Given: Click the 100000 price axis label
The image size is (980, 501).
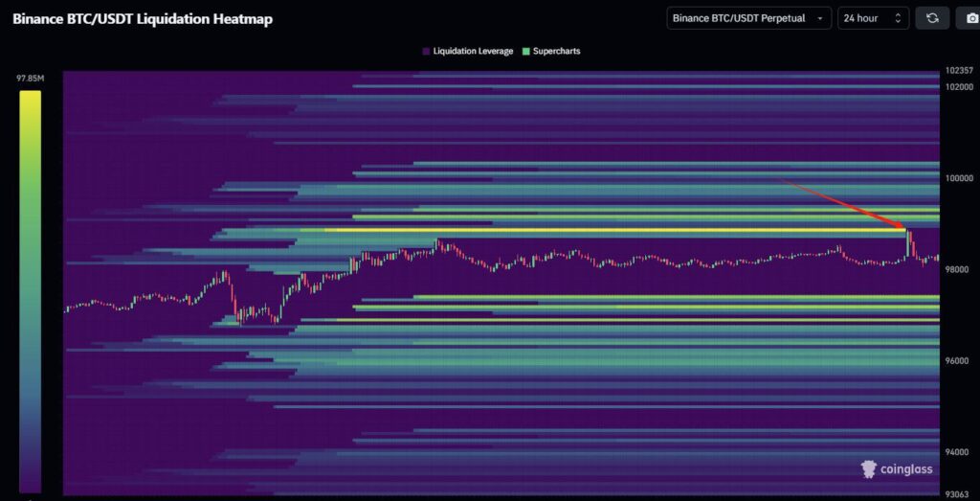Looking at the screenshot, I should coord(959,178).
